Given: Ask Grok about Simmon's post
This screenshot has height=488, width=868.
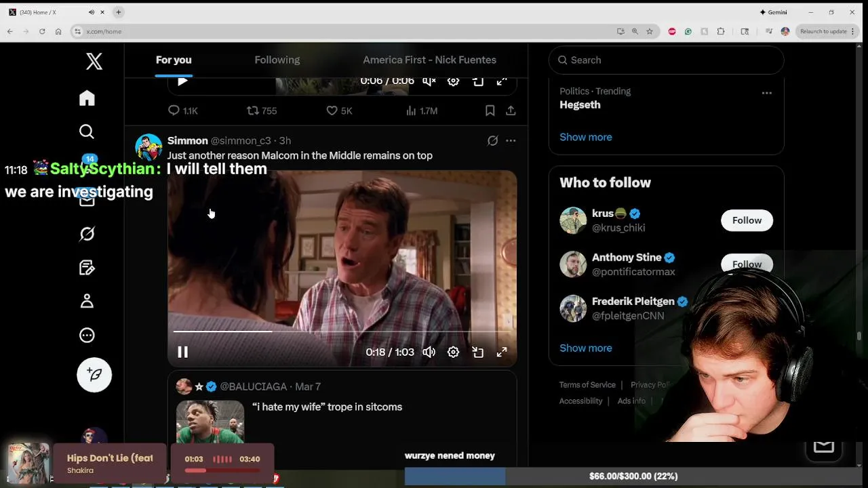Looking at the screenshot, I should pyautogui.click(x=493, y=140).
